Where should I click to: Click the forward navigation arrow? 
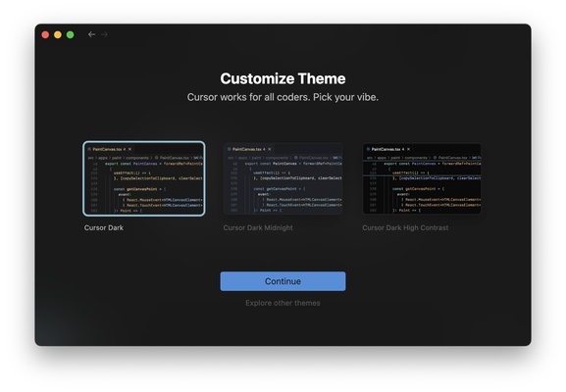pos(105,34)
